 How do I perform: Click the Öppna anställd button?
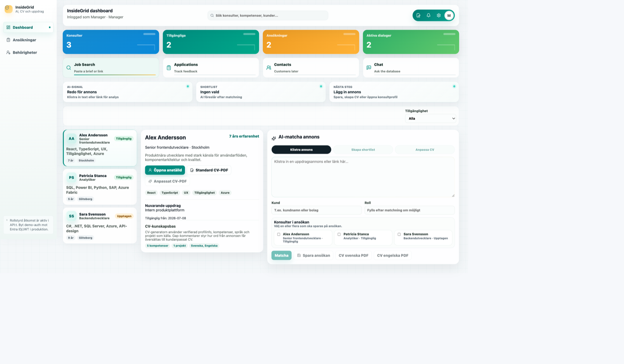click(x=165, y=170)
